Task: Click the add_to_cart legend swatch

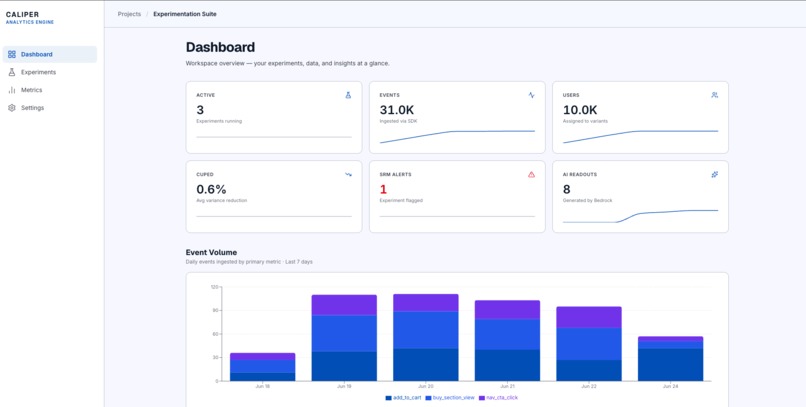Action: pyautogui.click(x=389, y=398)
